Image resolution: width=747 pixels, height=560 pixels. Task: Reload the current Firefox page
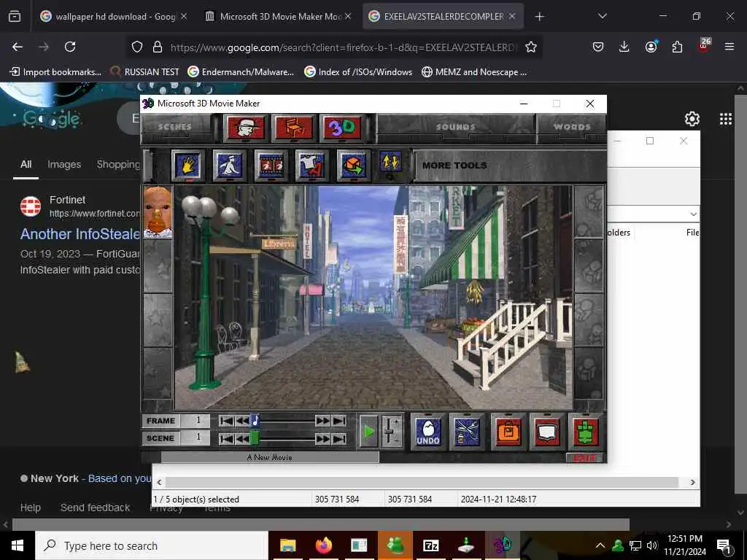(70, 47)
